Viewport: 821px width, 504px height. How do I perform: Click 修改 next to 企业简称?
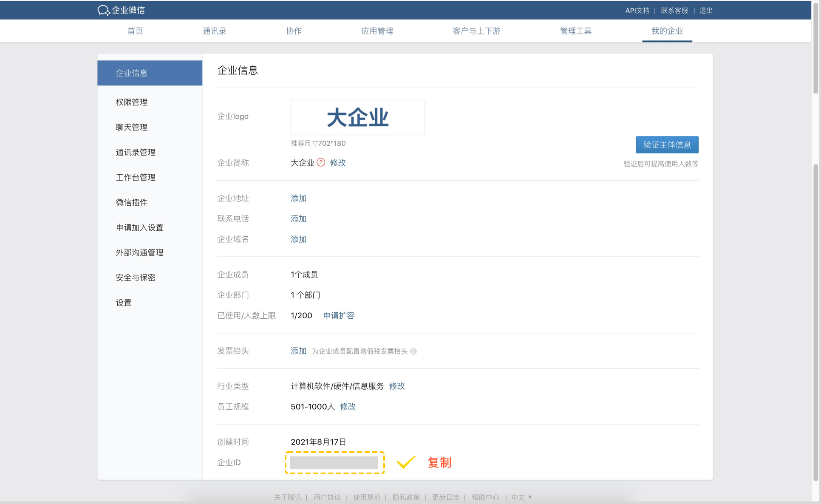click(x=338, y=163)
